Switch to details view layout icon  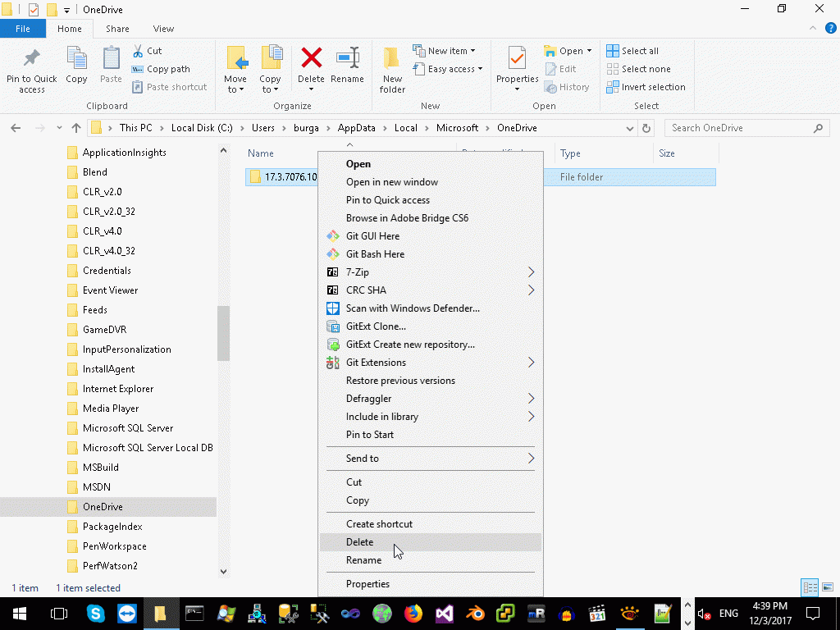point(810,587)
